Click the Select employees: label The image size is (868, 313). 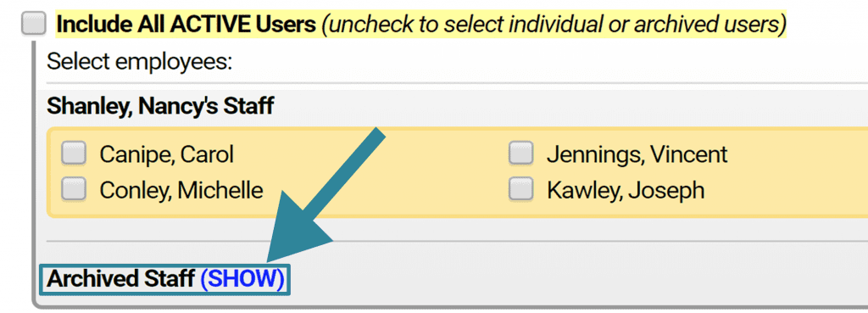point(140,62)
